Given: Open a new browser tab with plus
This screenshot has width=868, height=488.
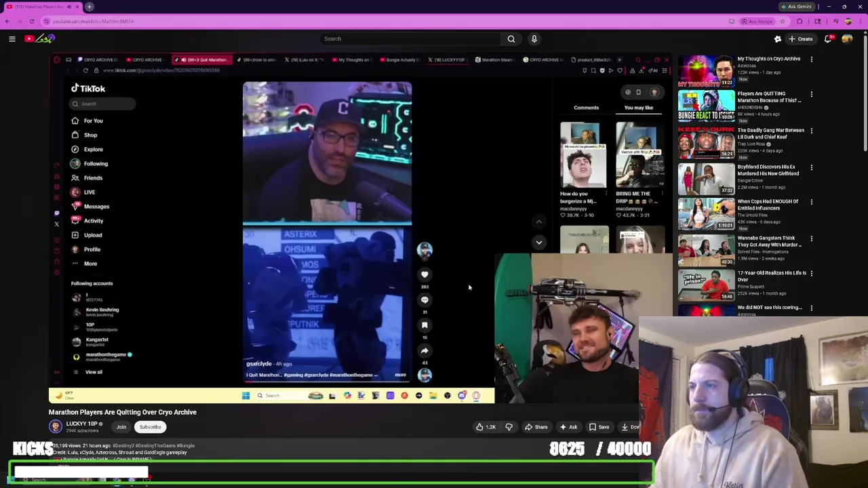Looking at the screenshot, I should tap(89, 7).
